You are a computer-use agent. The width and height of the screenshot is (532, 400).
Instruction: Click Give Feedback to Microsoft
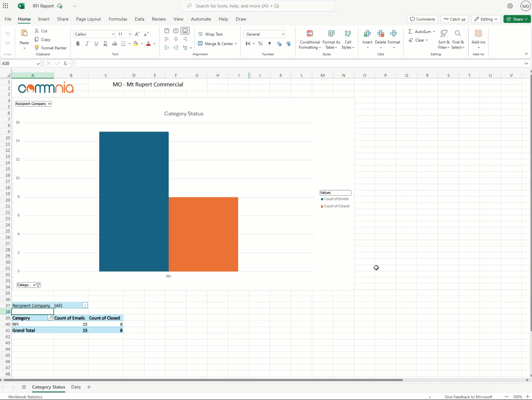pos(468,397)
